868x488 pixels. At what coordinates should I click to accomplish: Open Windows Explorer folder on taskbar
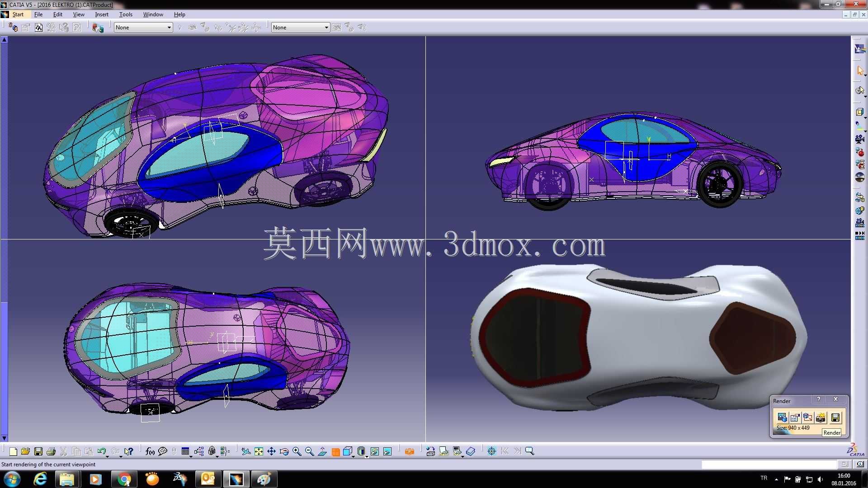click(x=67, y=479)
